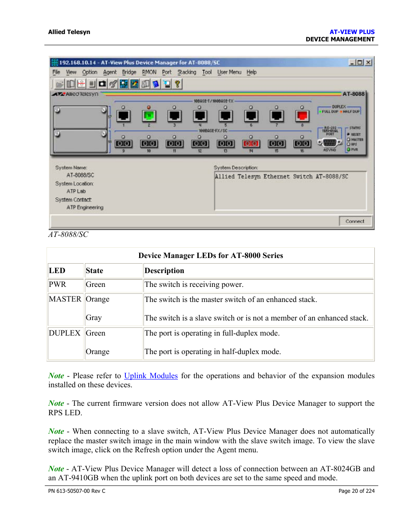Viewport: 411px width, 532px height.
Task: Select fiber port 13
Action: 226,143
